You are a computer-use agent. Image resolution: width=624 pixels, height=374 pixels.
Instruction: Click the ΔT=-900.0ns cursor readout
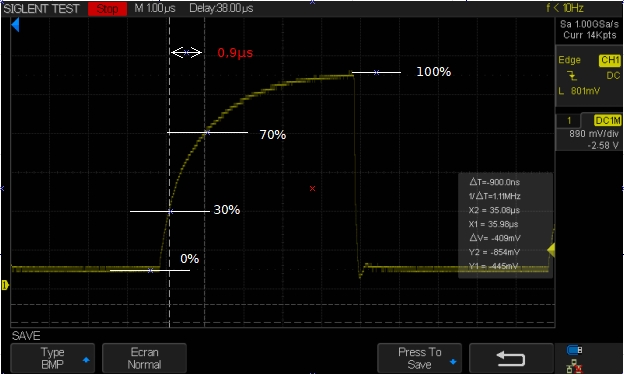point(495,182)
